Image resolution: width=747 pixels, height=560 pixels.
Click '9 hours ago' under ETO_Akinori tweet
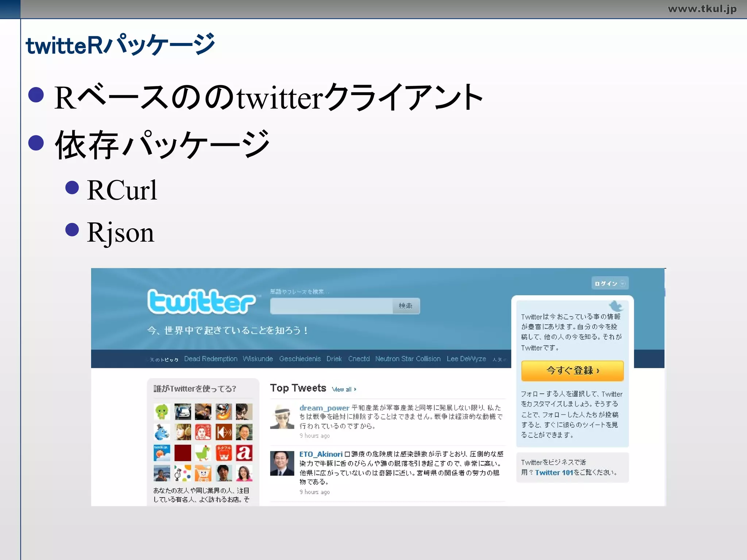(x=314, y=492)
